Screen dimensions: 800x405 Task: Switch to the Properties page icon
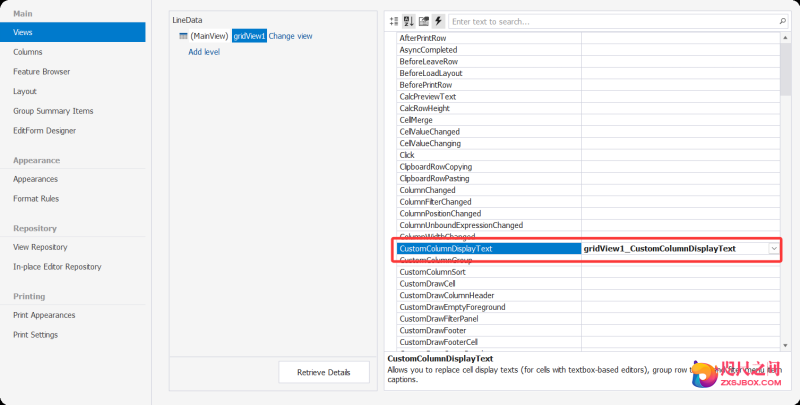(424, 20)
